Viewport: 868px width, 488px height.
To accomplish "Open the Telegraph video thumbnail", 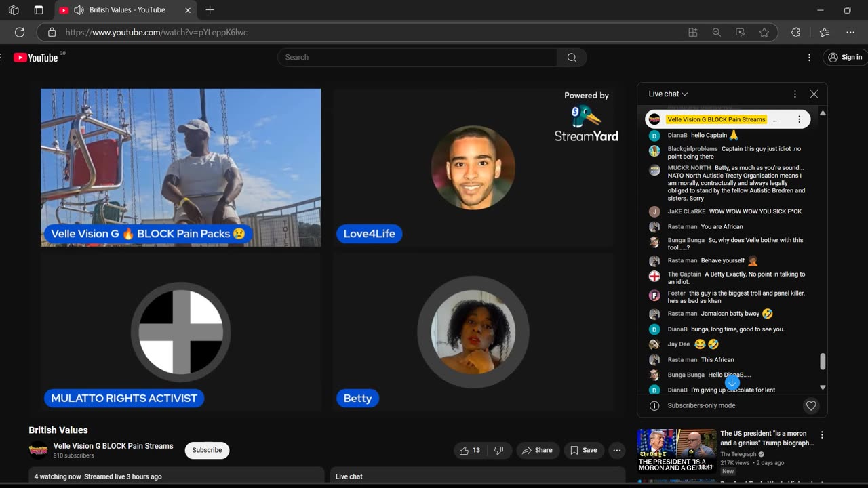I will (x=676, y=451).
